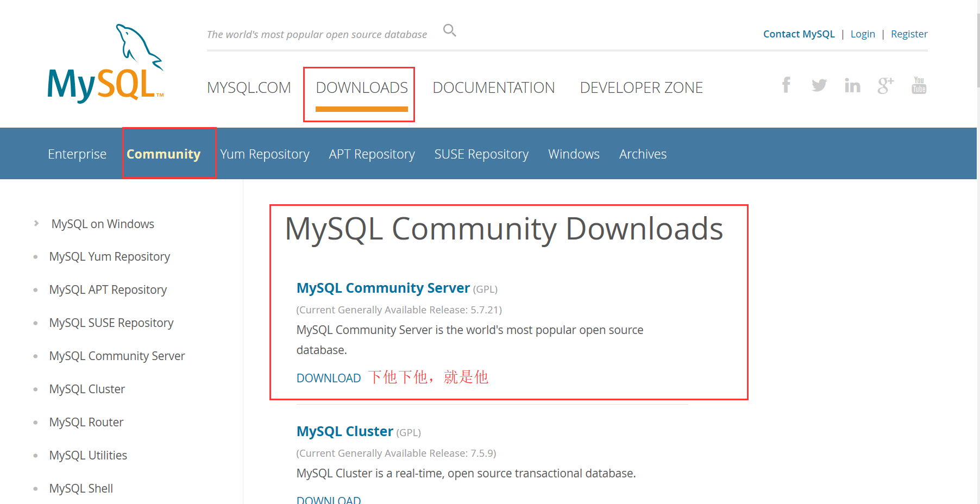Open Archives in the blue bar
980x504 pixels.
[643, 154]
